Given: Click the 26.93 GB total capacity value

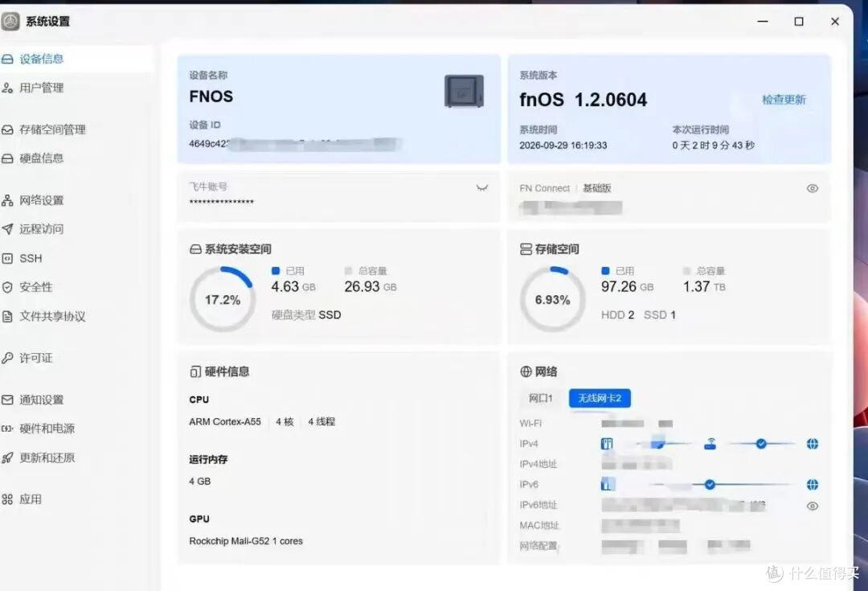Looking at the screenshot, I should tap(371, 286).
